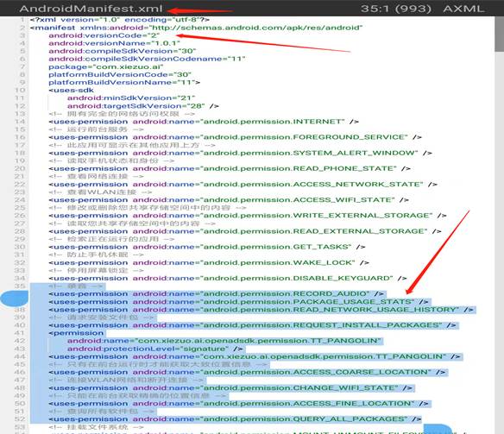The image size is (504, 434).
Task: Click the WAKE_LOCK permission line
Action: tap(209, 263)
